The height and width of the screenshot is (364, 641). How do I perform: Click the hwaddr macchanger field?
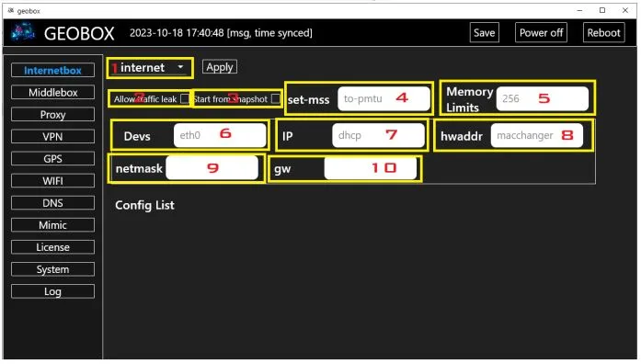pyautogui.click(x=537, y=135)
